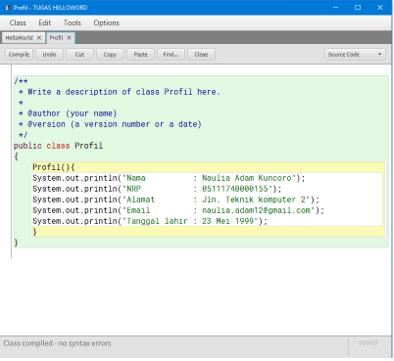Viewport: 394px width, 361px height.
Task: Click the Close toolbar button
Action: coord(201,54)
